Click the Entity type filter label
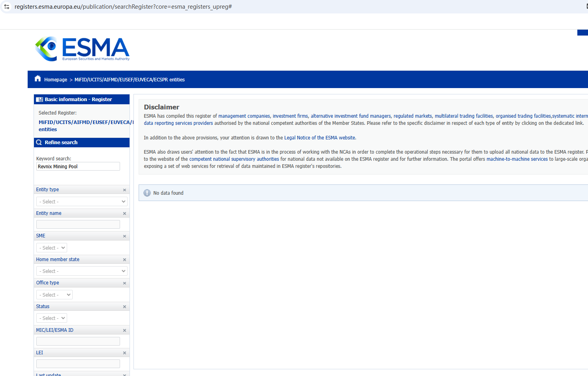The width and height of the screenshot is (588, 376). [x=47, y=190]
